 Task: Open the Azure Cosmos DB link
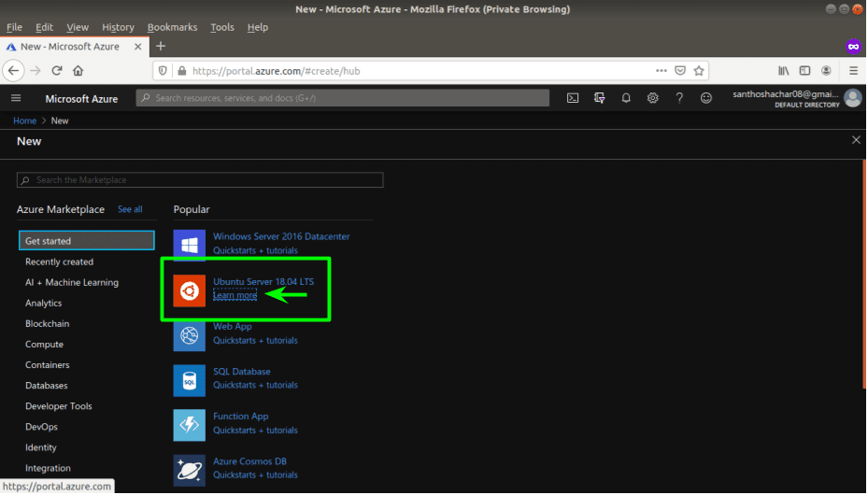click(x=249, y=461)
